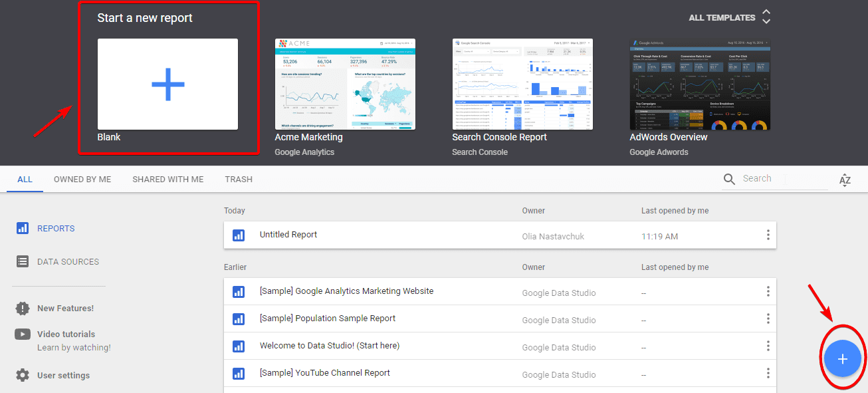Screen dimensions: 868x393
Task: Click the AdWords Overview template title
Action: click(x=669, y=137)
